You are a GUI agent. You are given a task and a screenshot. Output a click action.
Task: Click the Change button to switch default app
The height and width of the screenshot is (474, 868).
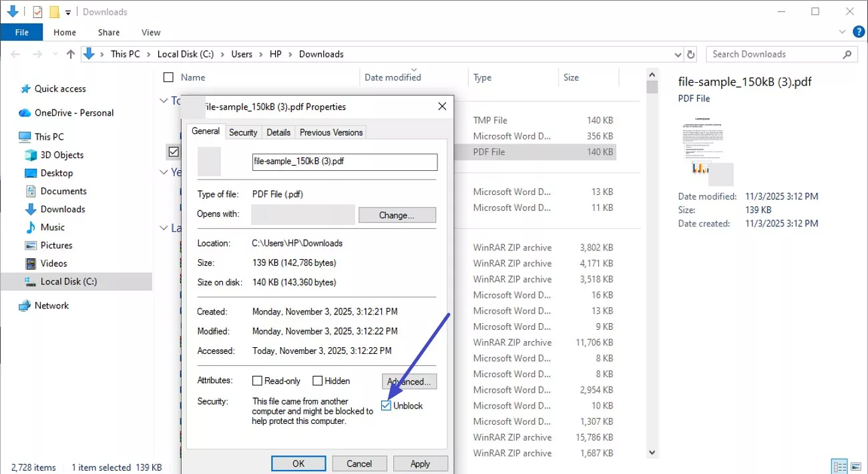tap(397, 215)
